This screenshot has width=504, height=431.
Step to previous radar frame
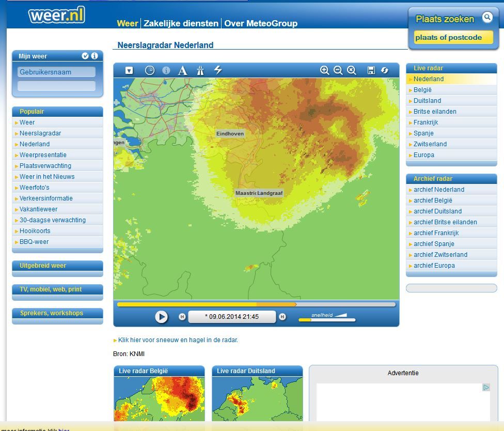[x=182, y=317]
